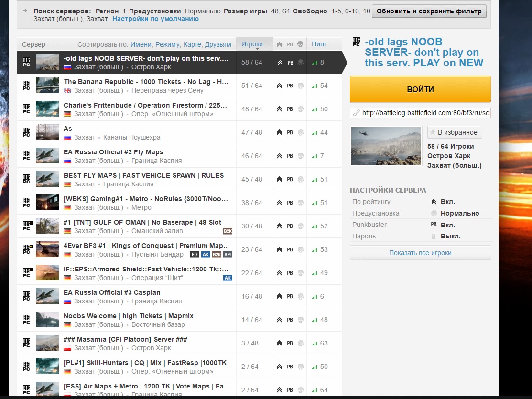Screen dimensions: 532x399
Task: Click PB icon on Noobs Welcome row
Action: pos(290,320)
